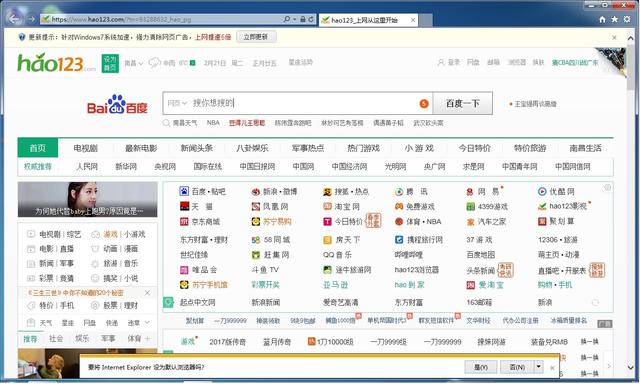
Task: Open 搜狐·热点 icon link
Action: (x=327, y=191)
